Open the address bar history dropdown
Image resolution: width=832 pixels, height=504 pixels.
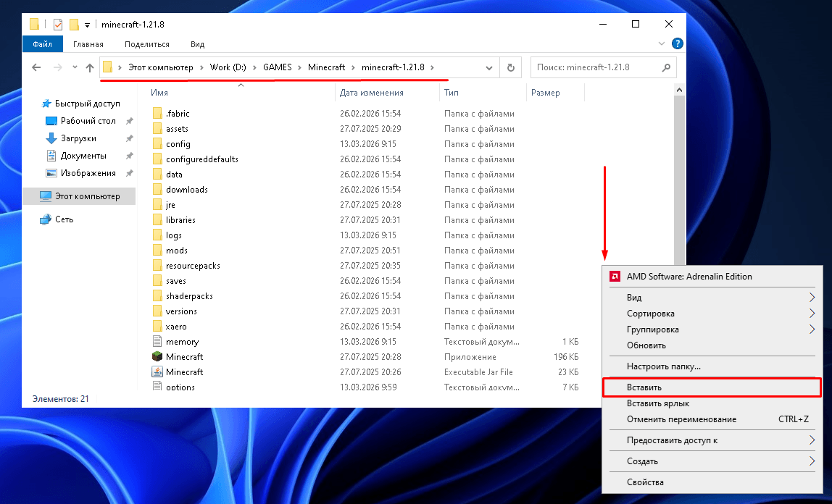click(489, 67)
